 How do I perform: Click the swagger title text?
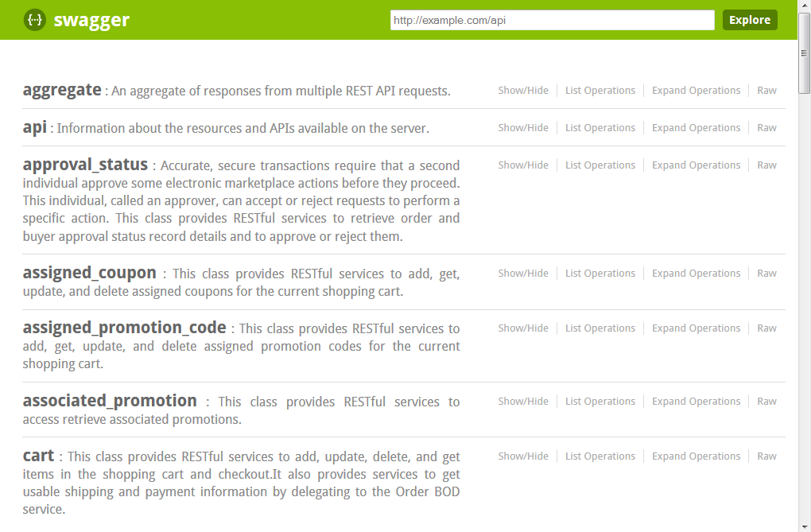91,20
